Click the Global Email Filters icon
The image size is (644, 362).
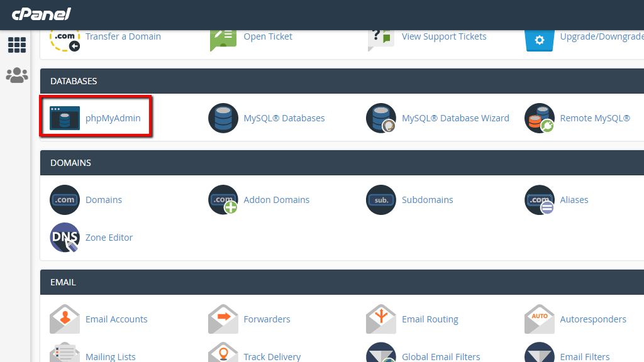(x=381, y=352)
